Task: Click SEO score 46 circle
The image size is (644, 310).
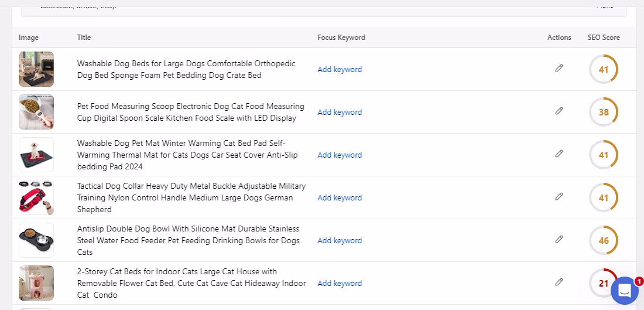Action: (x=604, y=240)
